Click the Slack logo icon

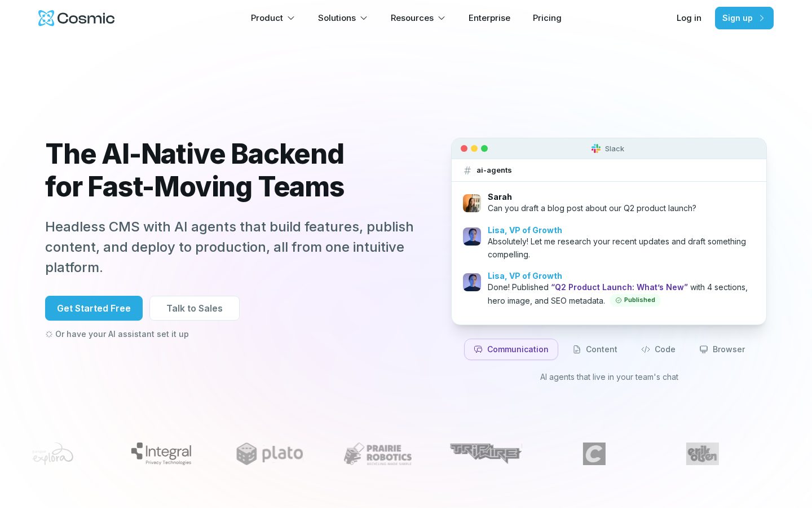click(596, 148)
